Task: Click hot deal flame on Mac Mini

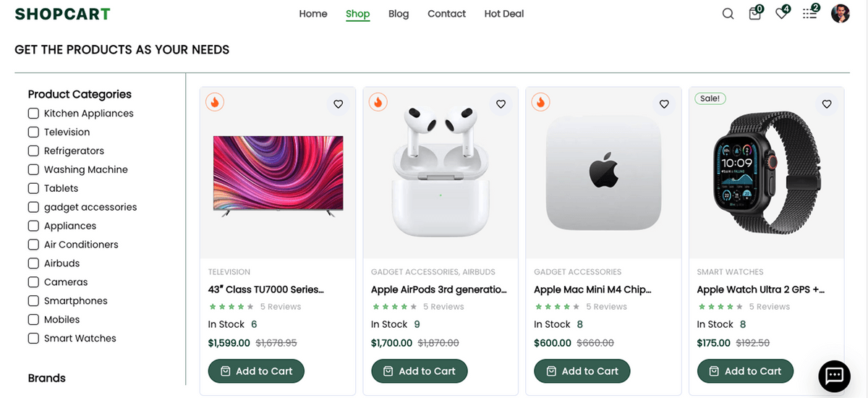Action: coord(540,102)
